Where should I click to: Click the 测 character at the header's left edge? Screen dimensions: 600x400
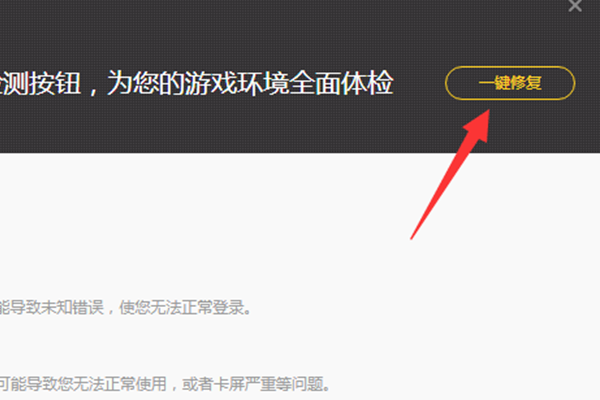click(x=15, y=83)
